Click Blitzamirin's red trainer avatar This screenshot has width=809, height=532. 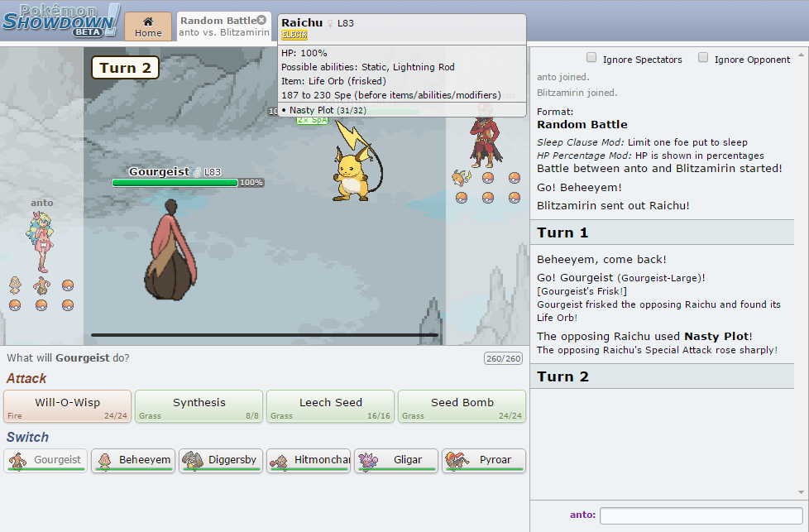486,135
